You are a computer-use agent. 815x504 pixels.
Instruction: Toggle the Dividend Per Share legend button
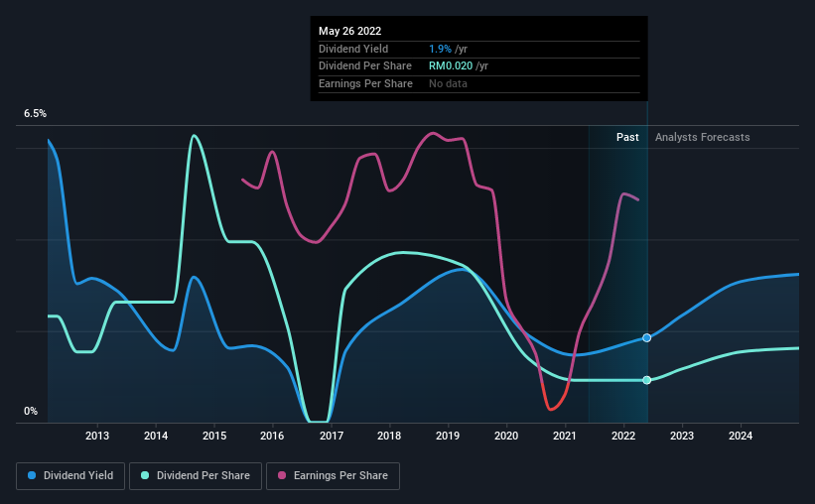[x=196, y=476]
